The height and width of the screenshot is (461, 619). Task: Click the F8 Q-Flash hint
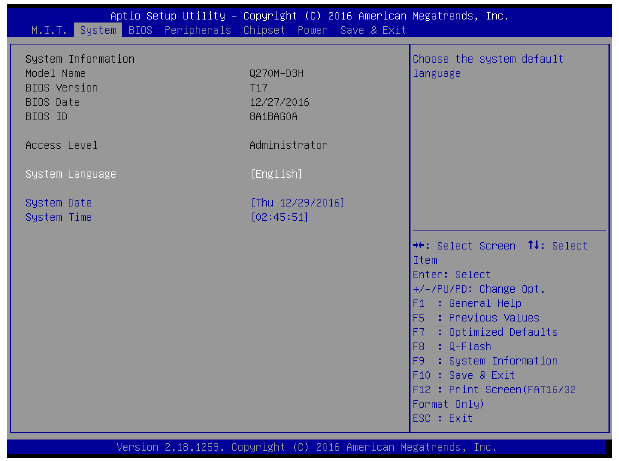coord(451,346)
